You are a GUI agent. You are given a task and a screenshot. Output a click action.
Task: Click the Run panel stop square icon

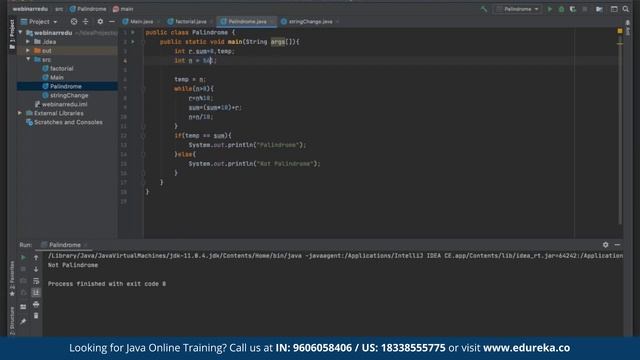(x=23, y=269)
